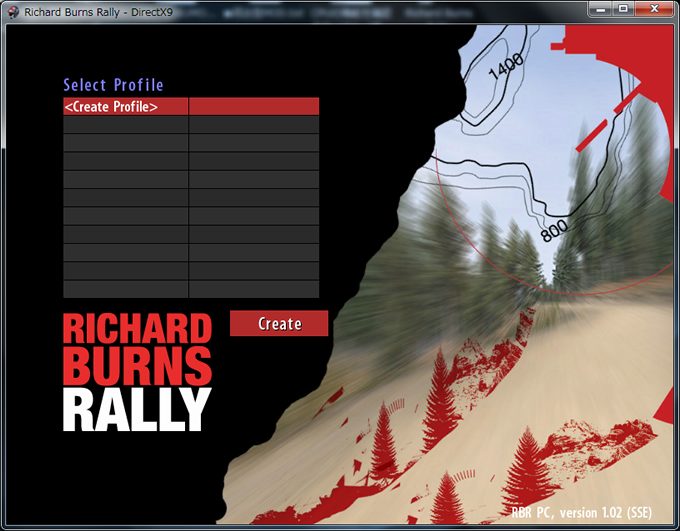Click the 800 contour label on the map
680x531 pixels.
553,231
